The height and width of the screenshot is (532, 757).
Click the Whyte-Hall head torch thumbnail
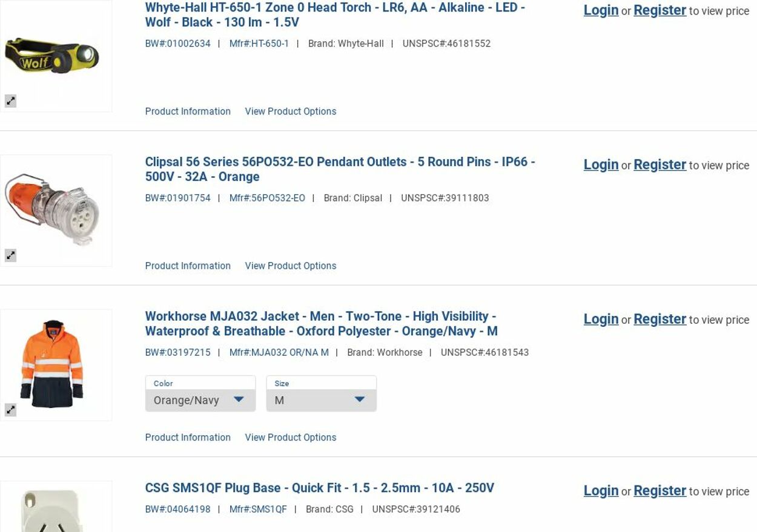(56, 56)
